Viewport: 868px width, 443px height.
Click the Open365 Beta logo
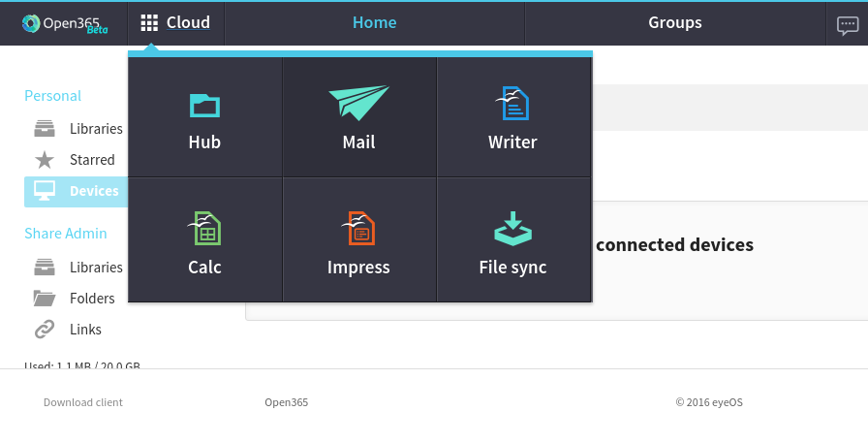coord(65,24)
